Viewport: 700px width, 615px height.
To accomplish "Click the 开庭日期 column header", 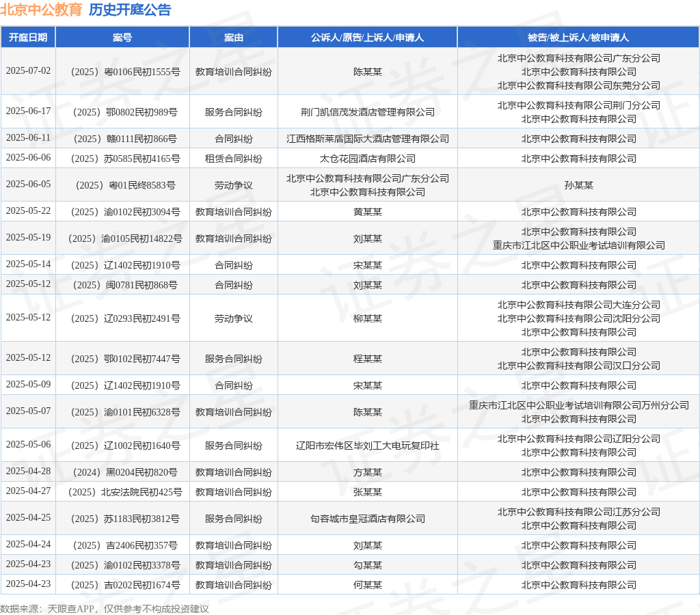I will (28, 38).
